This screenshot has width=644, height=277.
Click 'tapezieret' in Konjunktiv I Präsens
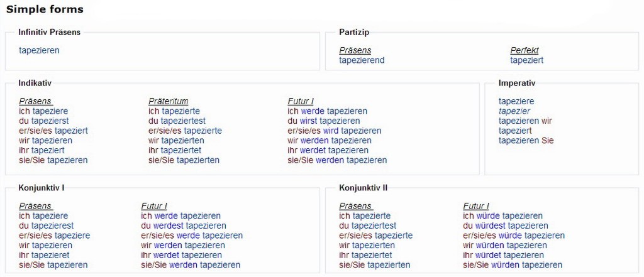tap(50, 255)
